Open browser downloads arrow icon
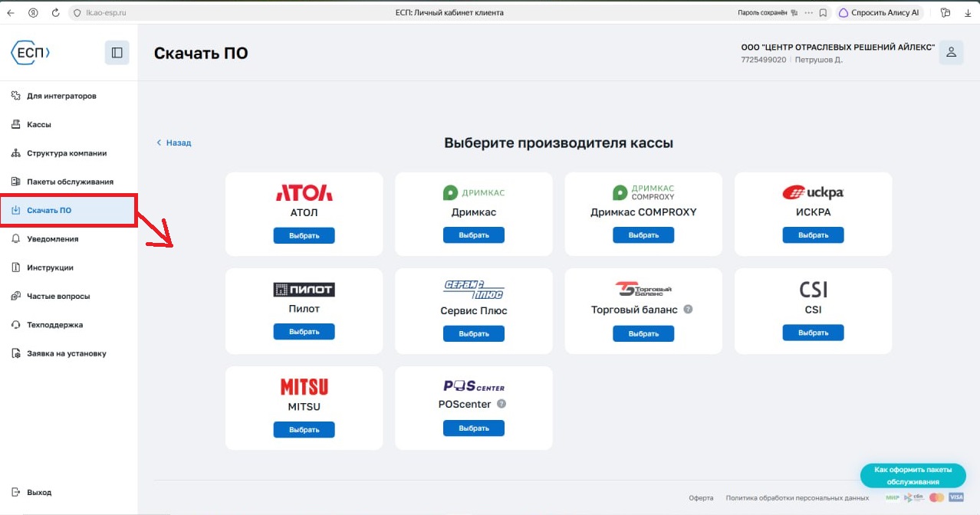 click(966, 13)
